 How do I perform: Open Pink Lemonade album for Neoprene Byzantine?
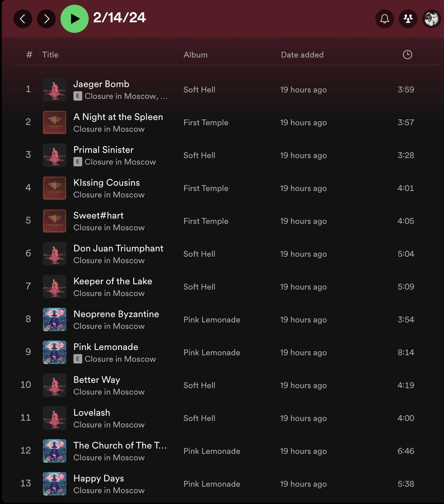211,320
